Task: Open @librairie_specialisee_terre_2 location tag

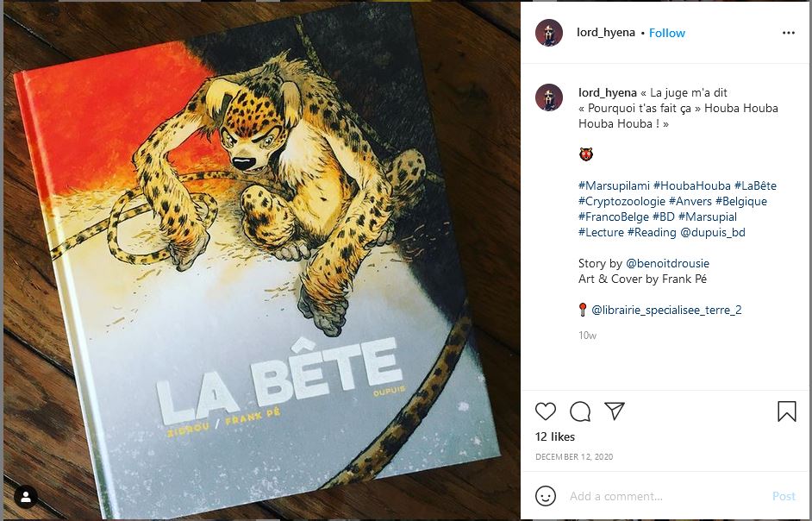Action: pos(666,310)
